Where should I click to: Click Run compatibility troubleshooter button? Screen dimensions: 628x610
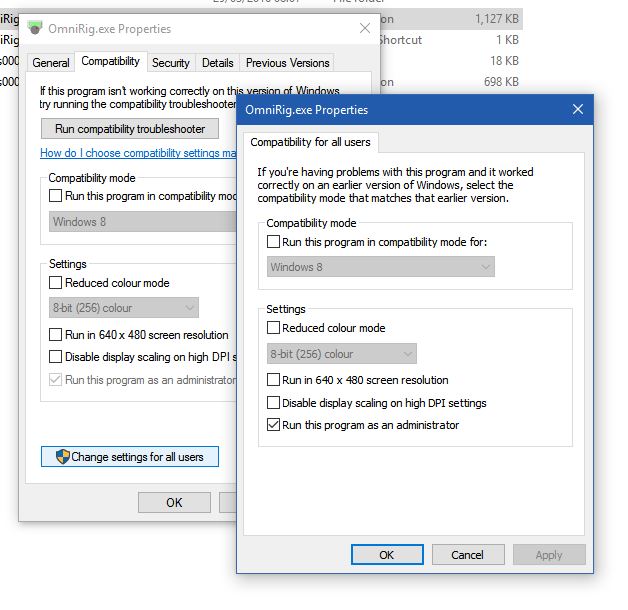[x=130, y=129]
